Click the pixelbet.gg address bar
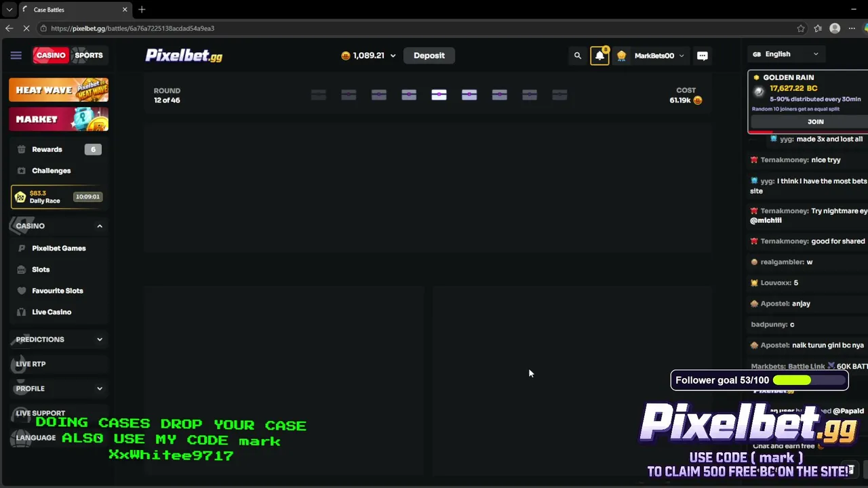 pos(417,28)
